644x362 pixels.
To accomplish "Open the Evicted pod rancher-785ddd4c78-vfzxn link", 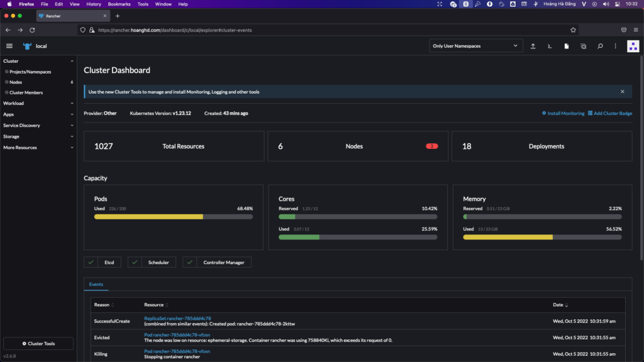I will pos(177,334).
